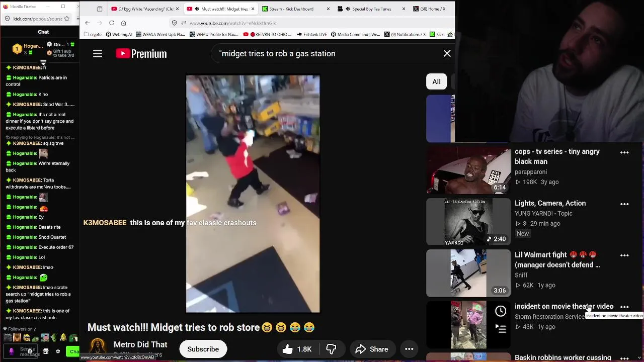The image size is (644, 362).
Task: Open options menu for 'Lil Walmart fight' video
Action: coord(624,255)
